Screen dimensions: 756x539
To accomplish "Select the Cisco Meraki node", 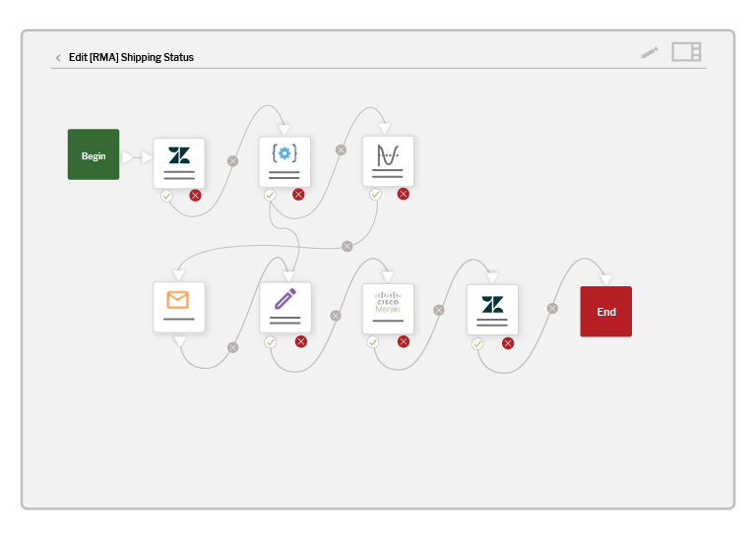I will tap(388, 309).
